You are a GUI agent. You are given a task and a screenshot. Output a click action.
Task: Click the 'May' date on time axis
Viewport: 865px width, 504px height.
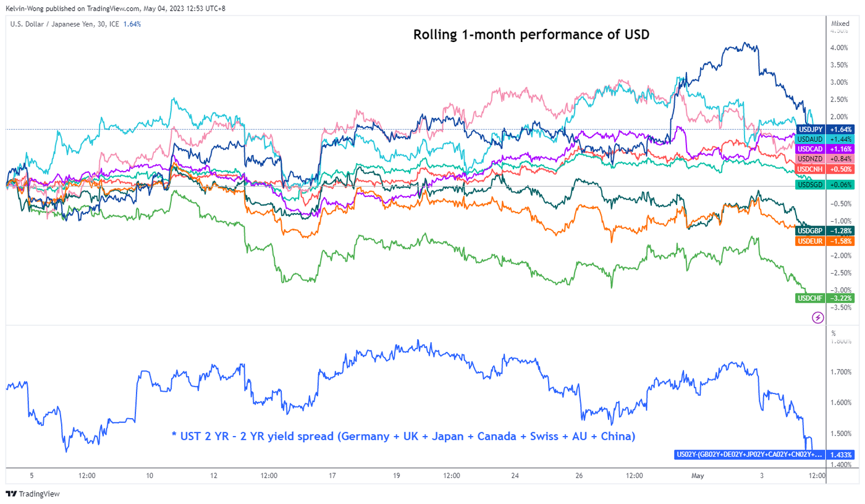698,476
